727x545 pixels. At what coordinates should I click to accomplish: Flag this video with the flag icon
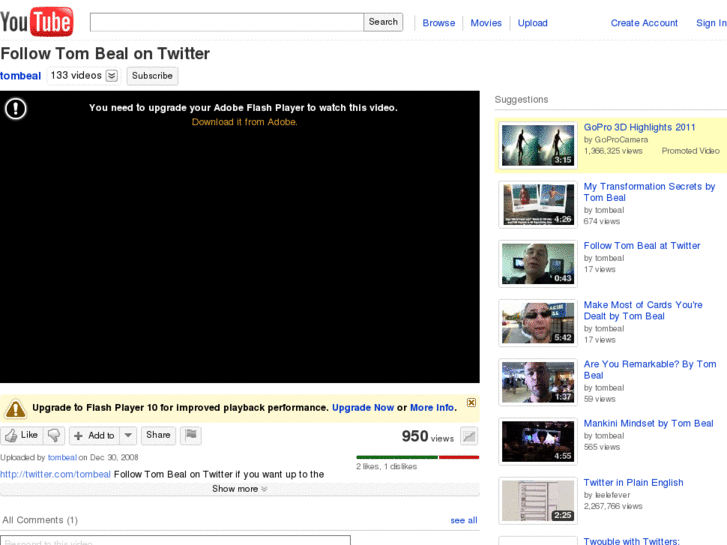point(191,435)
